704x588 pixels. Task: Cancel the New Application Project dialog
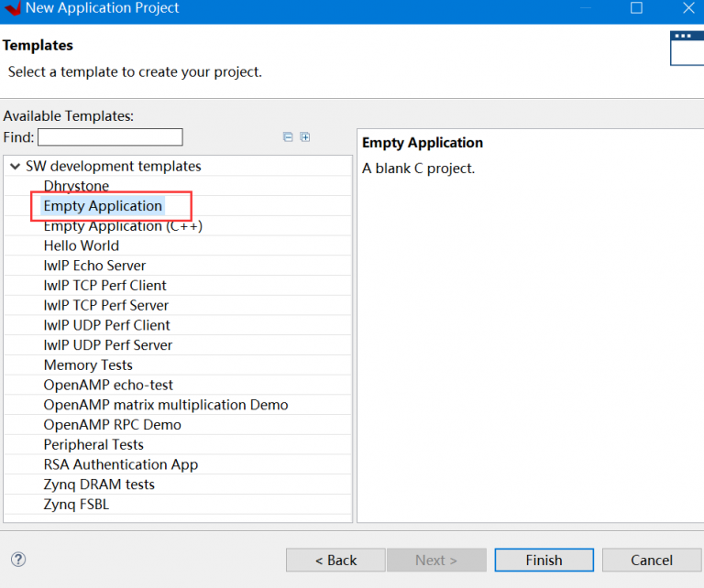(652, 560)
